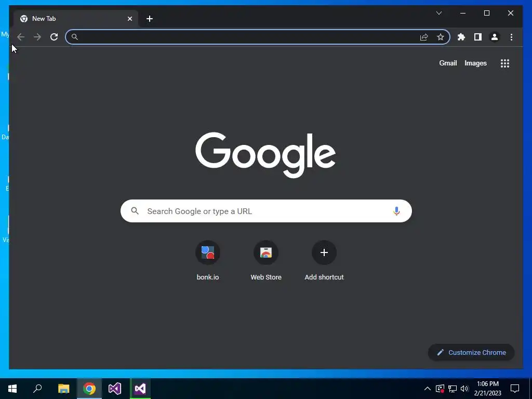
Task: Click the Customize Chrome button
Action: click(x=471, y=353)
